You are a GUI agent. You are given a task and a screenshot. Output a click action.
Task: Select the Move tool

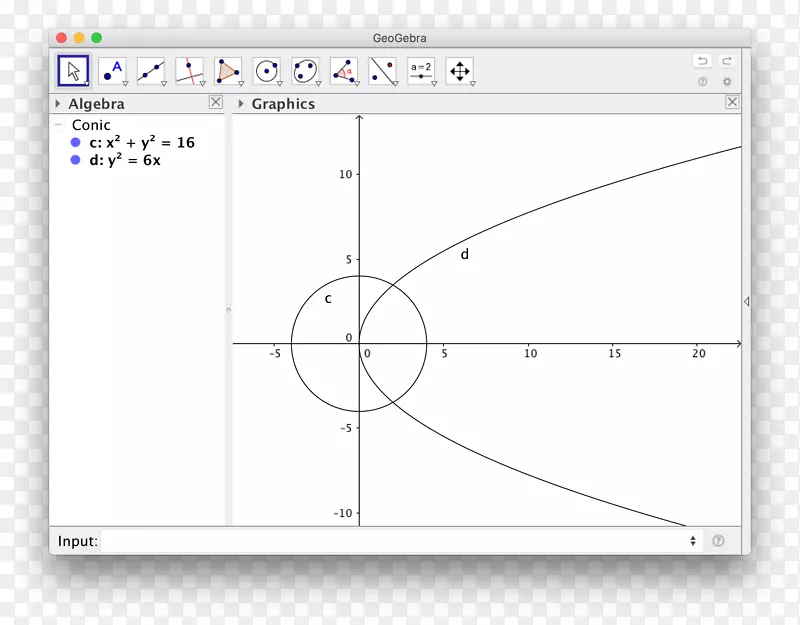coord(73,70)
